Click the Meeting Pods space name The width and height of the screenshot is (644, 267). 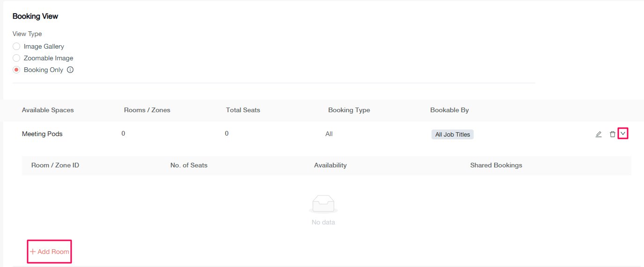pos(42,134)
